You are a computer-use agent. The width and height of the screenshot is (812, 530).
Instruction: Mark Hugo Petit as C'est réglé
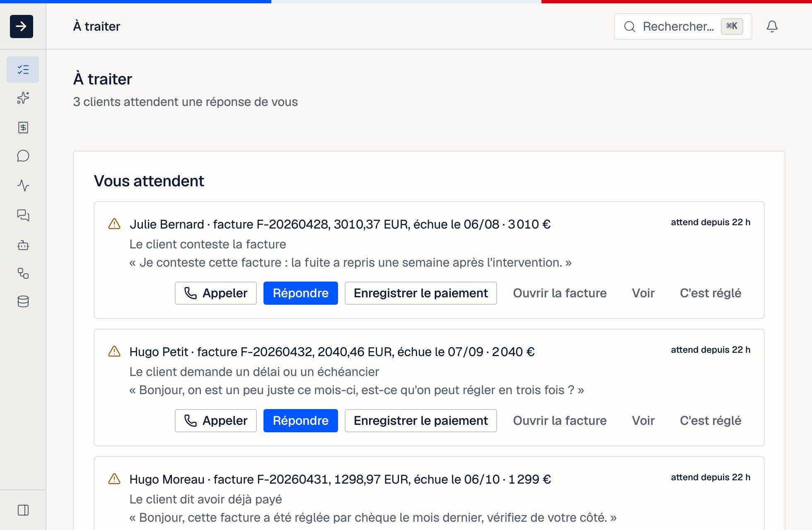[x=710, y=421]
